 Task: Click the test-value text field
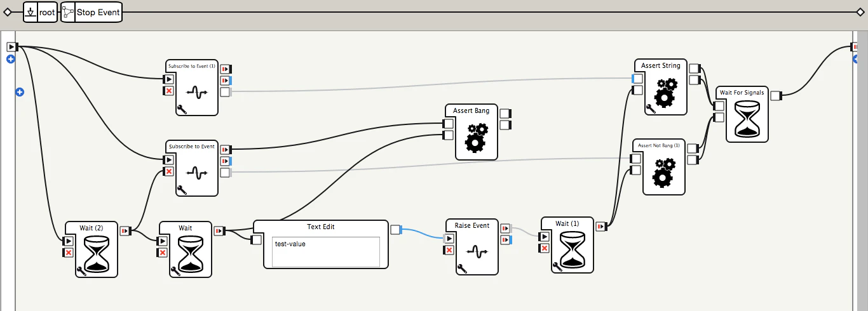pyautogui.click(x=326, y=252)
